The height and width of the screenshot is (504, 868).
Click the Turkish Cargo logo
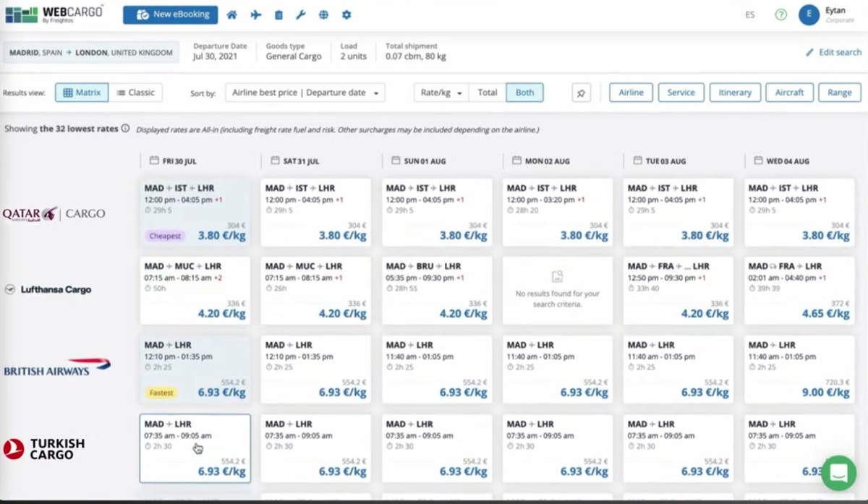click(x=43, y=448)
